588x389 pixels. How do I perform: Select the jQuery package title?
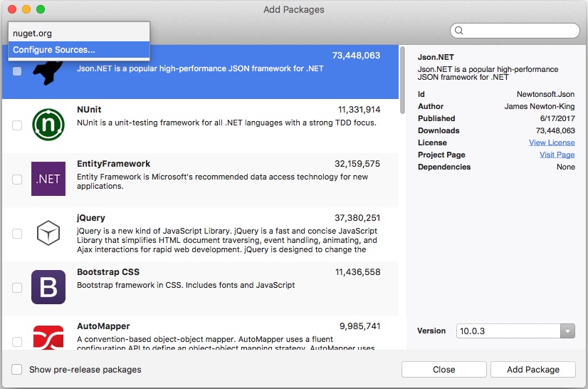click(x=90, y=218)
